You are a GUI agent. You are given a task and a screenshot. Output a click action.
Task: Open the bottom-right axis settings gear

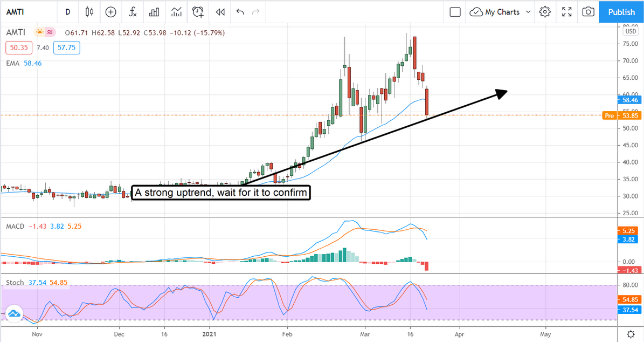click(631, 334)
